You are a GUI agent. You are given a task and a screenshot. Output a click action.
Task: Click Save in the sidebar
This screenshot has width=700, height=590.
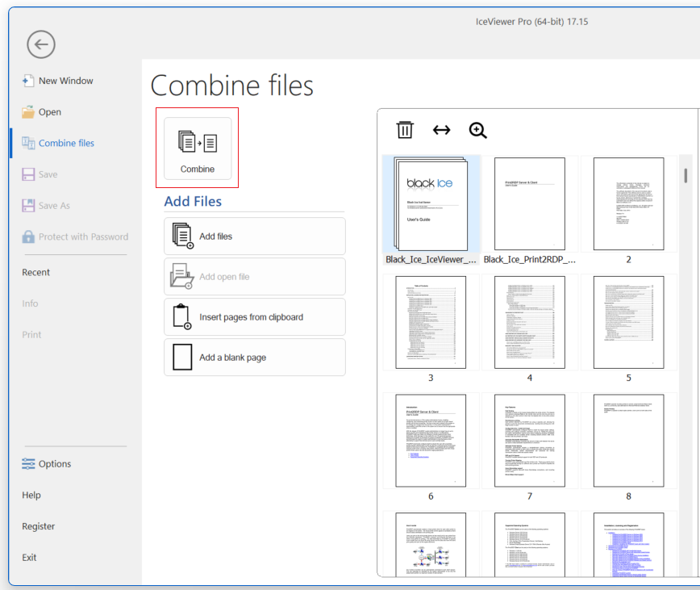(x=40, y=174)
